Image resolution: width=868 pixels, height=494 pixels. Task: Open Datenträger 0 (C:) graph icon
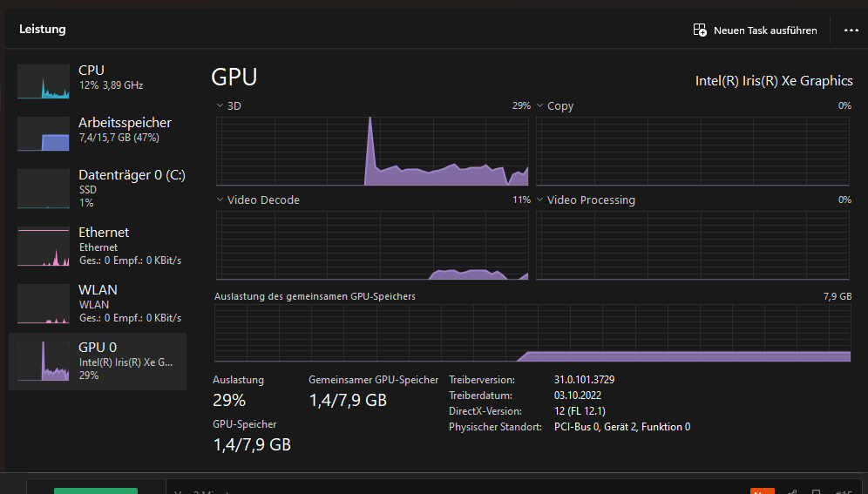click(x=44, y=189)
